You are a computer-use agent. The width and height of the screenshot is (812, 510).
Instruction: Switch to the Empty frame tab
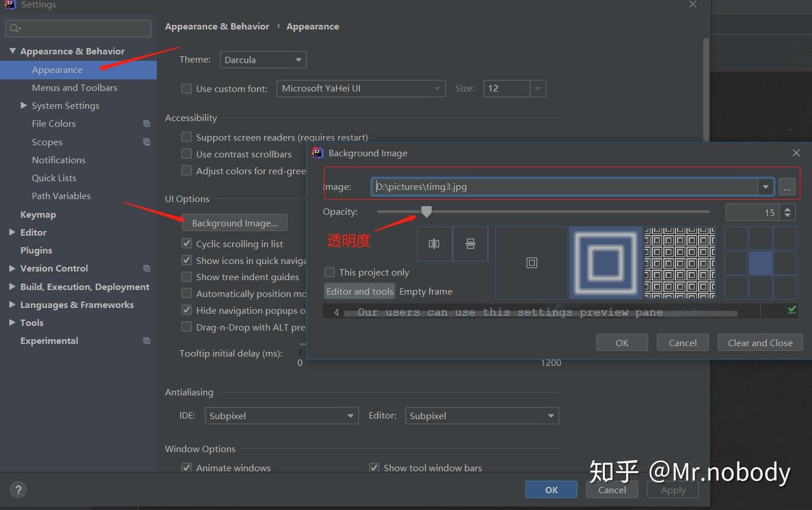[x=425, y=291]
